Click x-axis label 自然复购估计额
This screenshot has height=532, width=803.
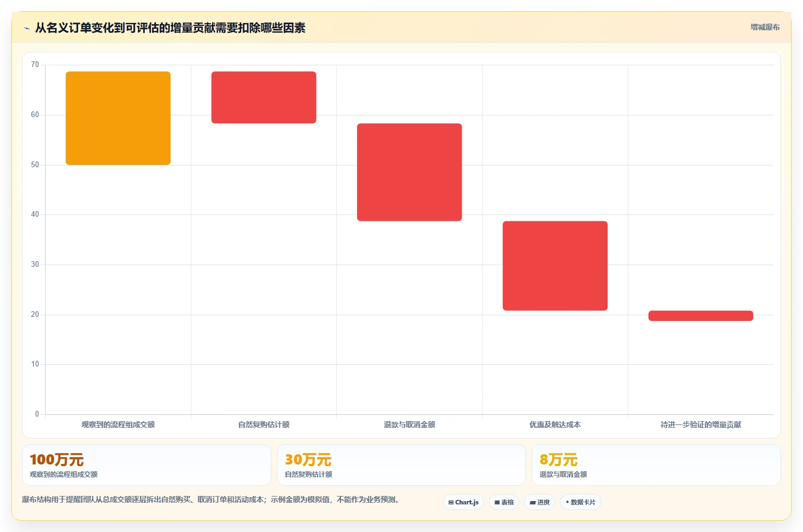(x=264, y=424)
